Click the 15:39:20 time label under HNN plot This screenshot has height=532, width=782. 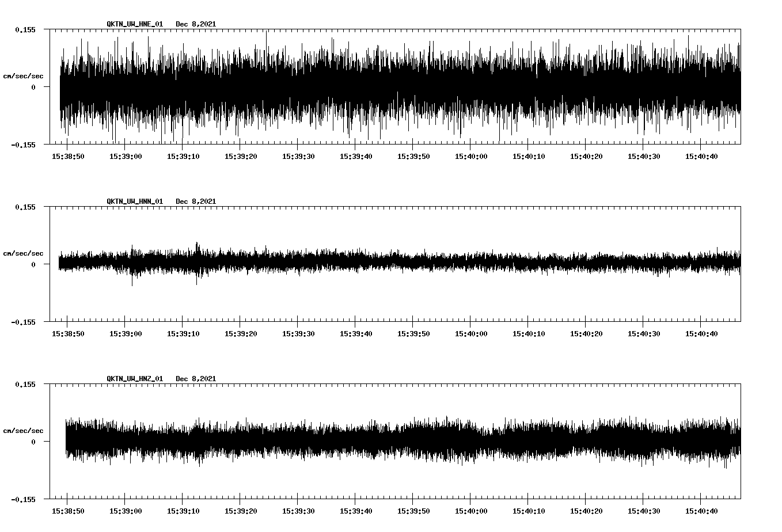point(241,334)
